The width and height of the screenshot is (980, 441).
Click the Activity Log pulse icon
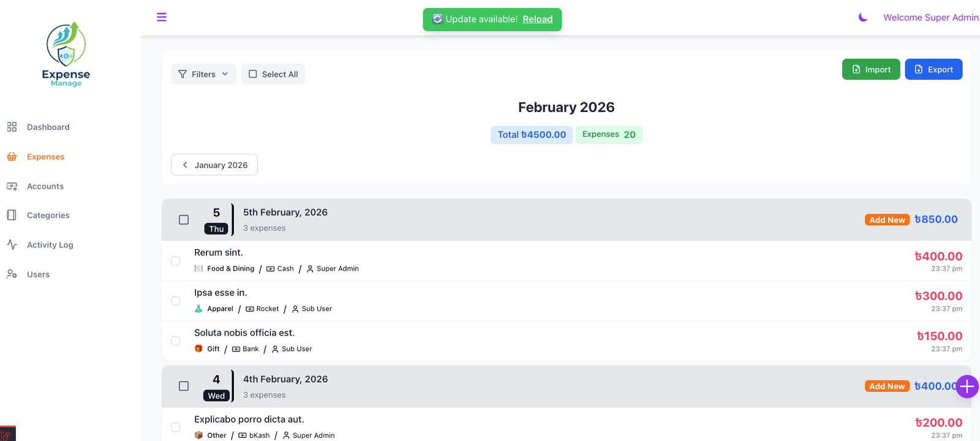coord(12,244)
